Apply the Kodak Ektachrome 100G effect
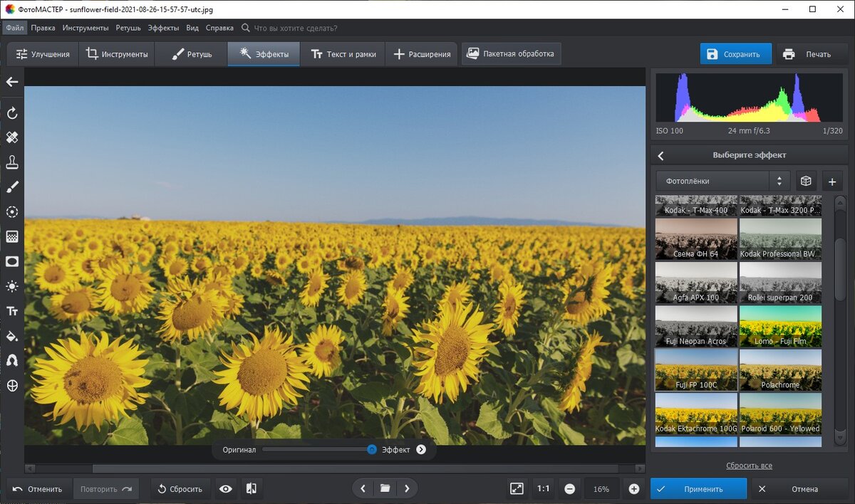The width and height of the screenshot is (855, 504). (x=695, y=414)
